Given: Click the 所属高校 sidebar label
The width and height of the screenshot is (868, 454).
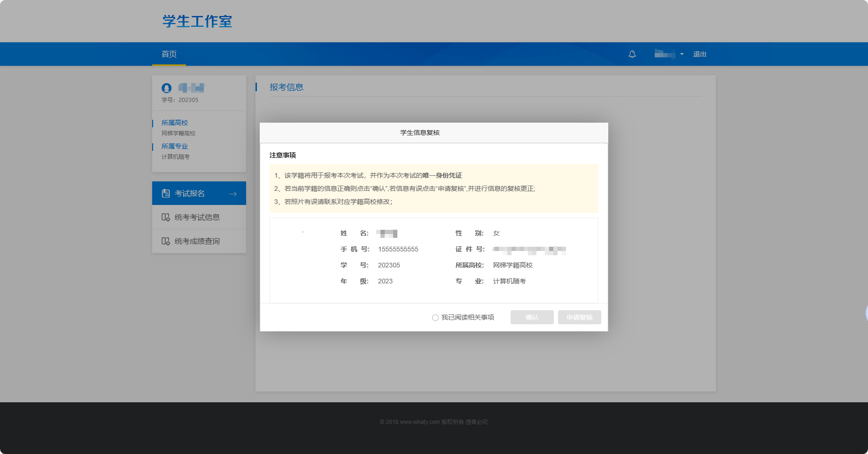Looking at the screenshot, I should (175, 123).
